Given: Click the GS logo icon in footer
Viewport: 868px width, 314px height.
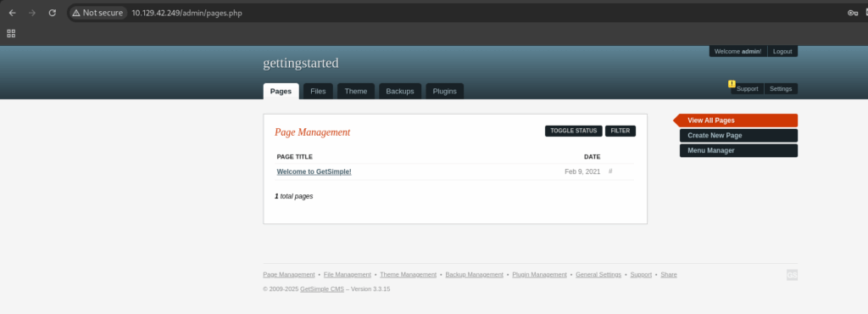Looking at the screenshot, I should coord(793,275).
